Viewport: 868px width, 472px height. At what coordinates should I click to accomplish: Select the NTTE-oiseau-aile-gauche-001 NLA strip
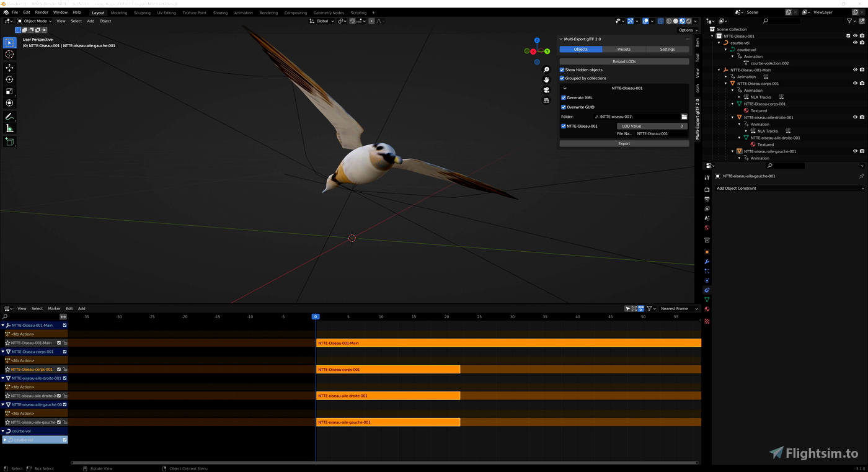pyautogui.click(x=388, y=422)
